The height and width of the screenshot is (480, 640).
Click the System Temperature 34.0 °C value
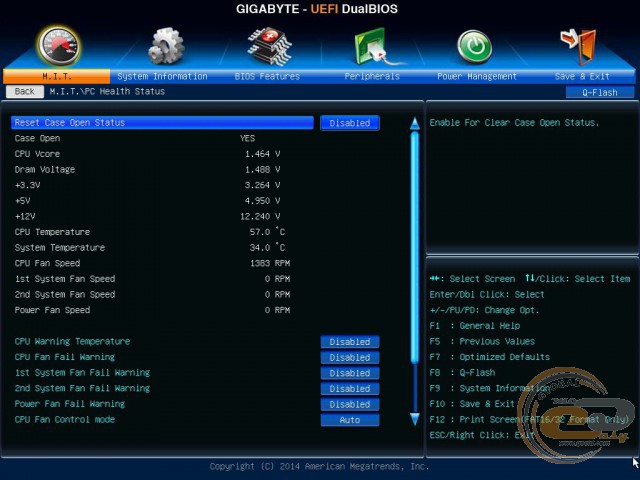(x=267, y=247)
